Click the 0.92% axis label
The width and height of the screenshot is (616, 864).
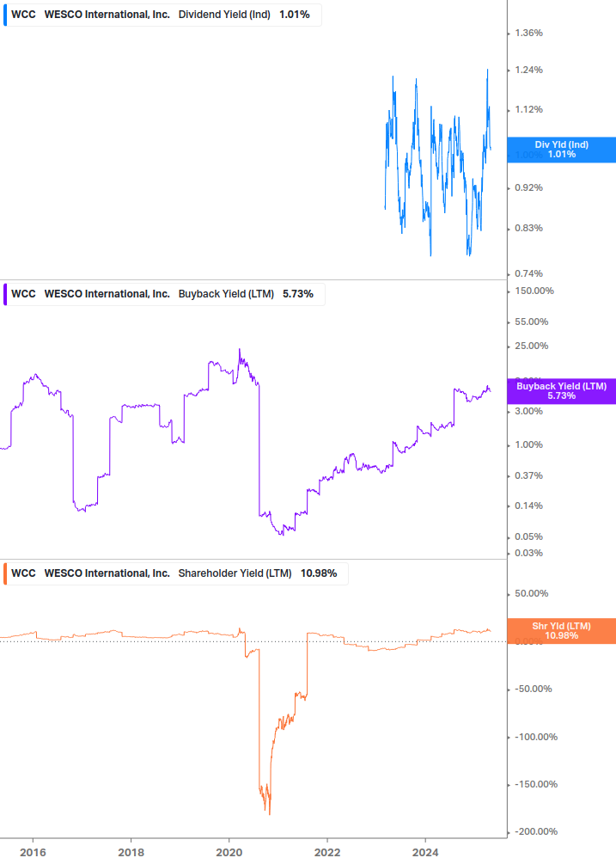coord(528,188)
